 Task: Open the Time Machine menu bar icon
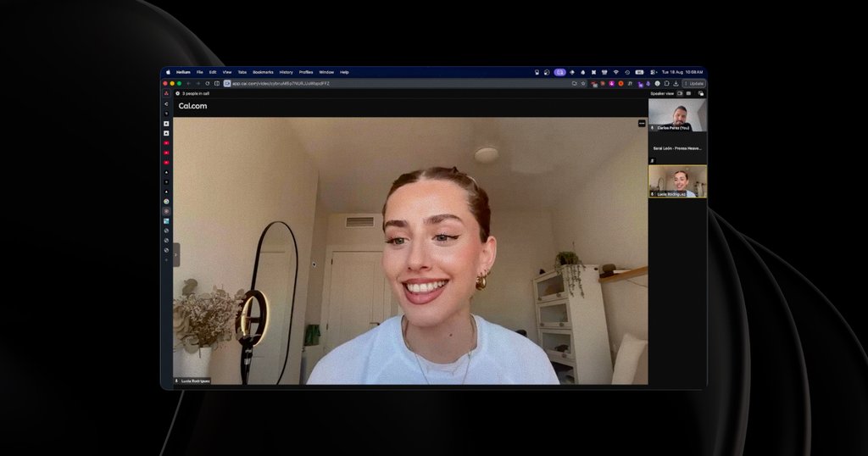tap(627, 72)
